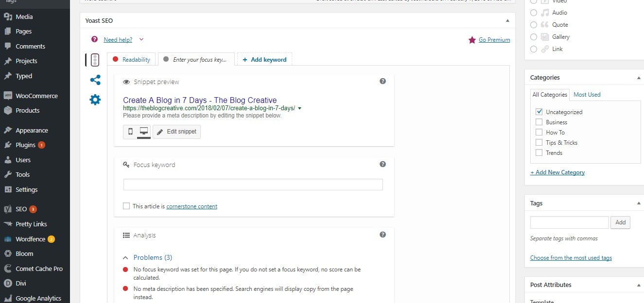Pick the Link post format

pyautogui.click(x=534, y=49)
